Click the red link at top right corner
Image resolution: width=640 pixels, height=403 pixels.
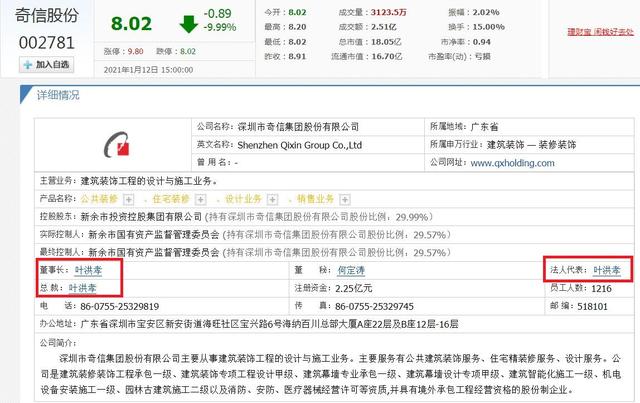[x=600, y=31]
